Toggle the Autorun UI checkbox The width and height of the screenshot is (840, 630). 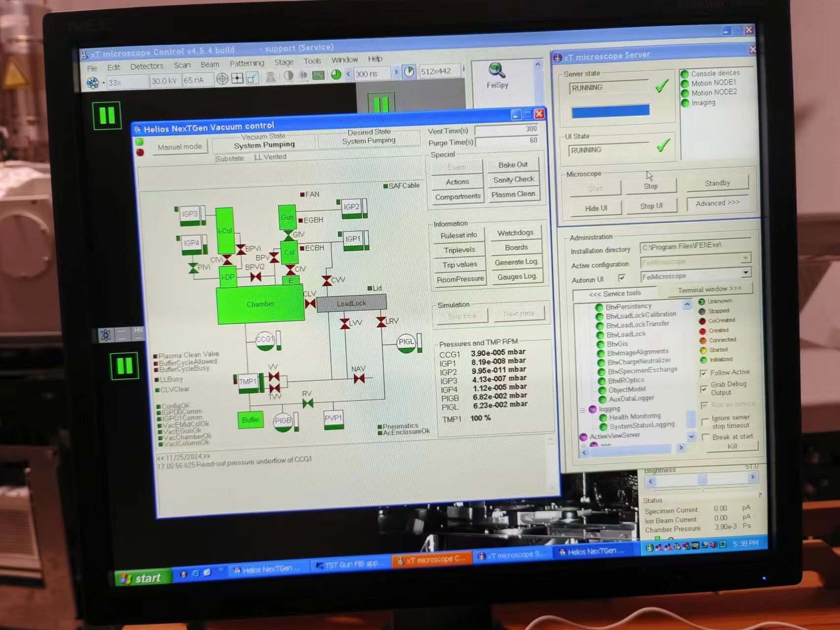tap(621, 278)
